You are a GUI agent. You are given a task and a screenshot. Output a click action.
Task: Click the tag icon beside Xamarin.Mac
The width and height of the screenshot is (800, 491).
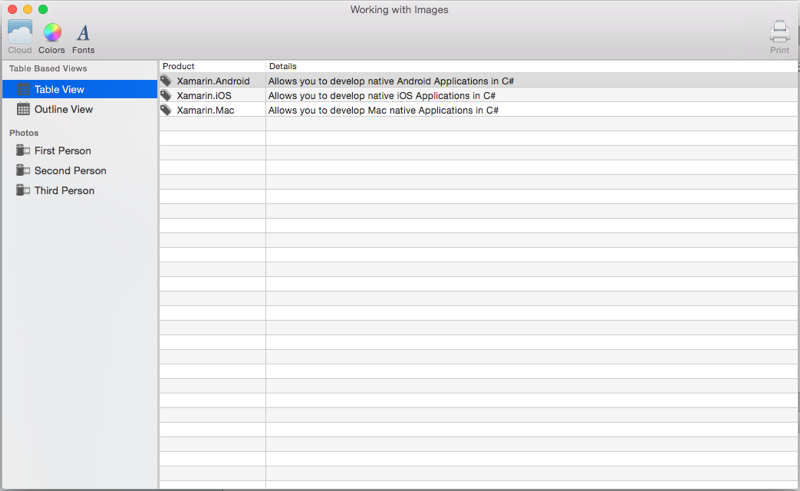pyautogui.click(x=166, y=110)
